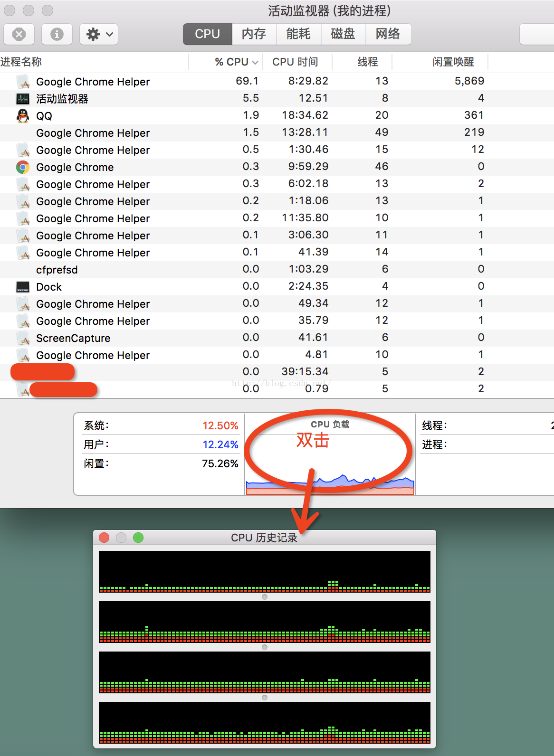Select Chrome Helper icon with 35.79 time

coord(23,321)
